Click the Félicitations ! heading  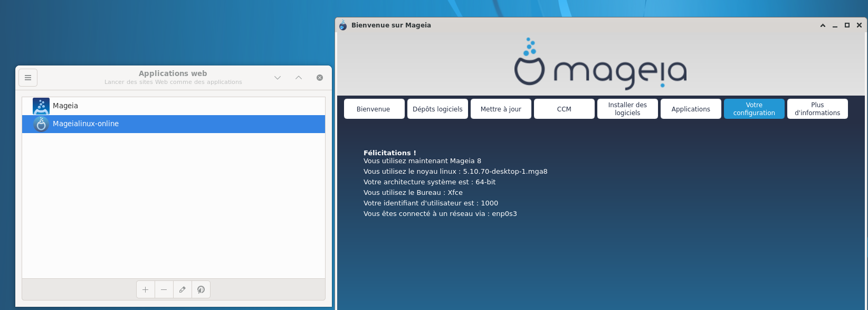[x=390, y=153]
